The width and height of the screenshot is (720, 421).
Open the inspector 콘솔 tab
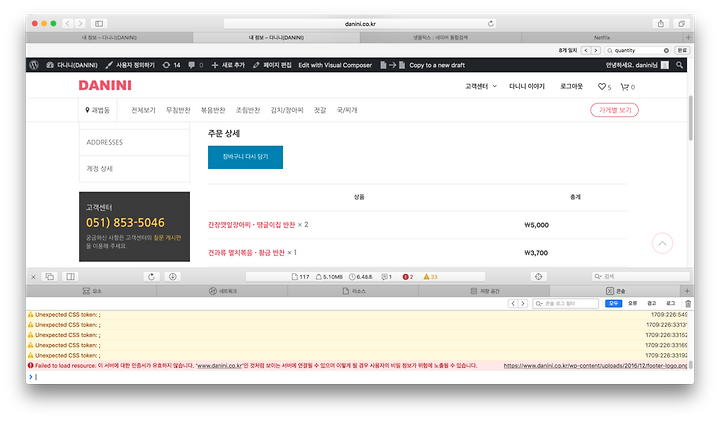615,291
